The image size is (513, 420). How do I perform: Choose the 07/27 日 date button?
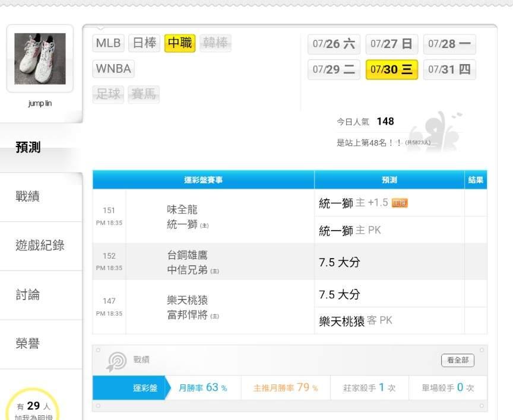tap(391, 44)
